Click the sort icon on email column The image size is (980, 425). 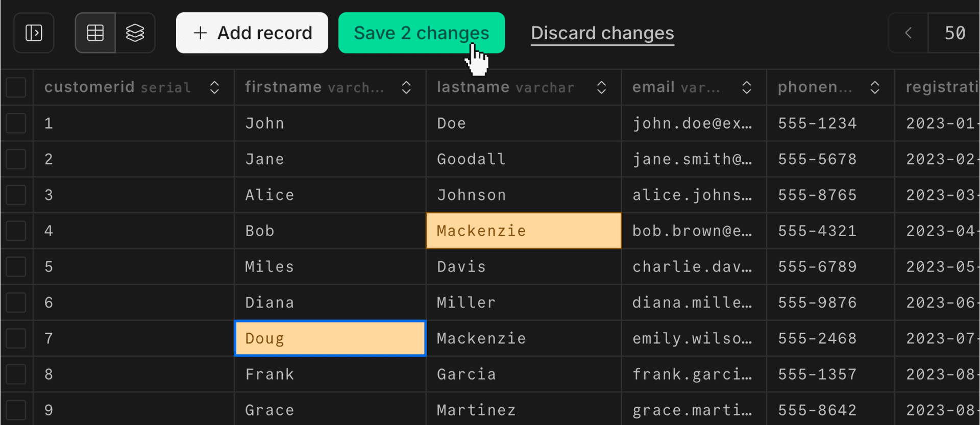click(747, 87)
